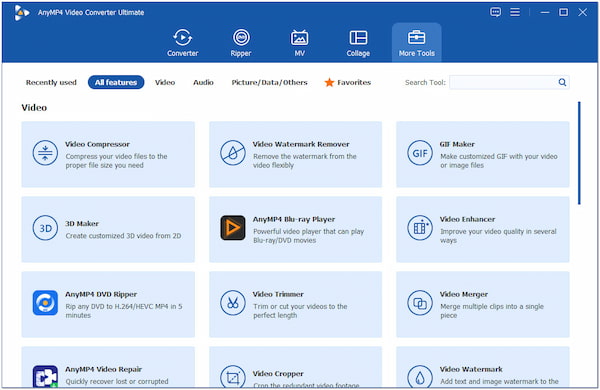Click the Video Watermark droplet icon

pos(420,377)
